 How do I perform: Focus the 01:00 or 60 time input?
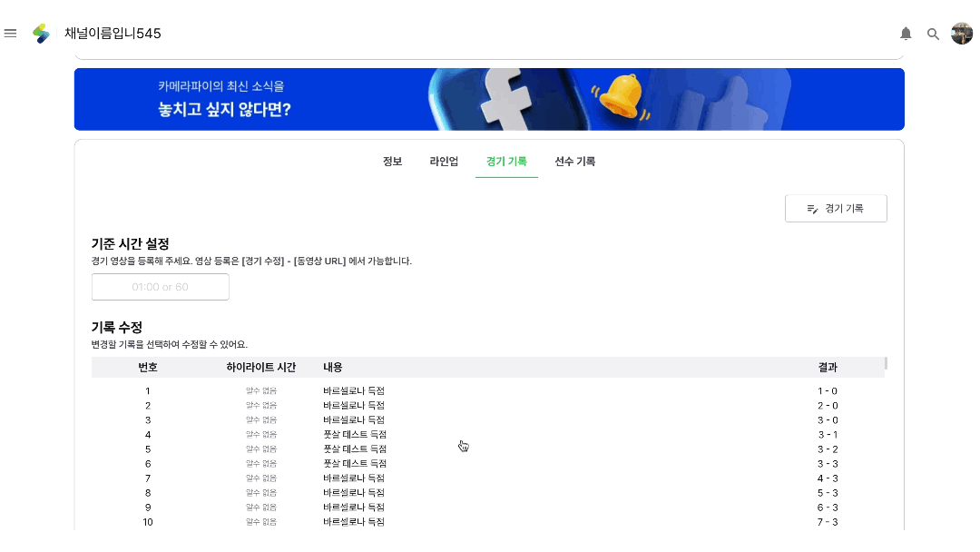tap(160, 287)
